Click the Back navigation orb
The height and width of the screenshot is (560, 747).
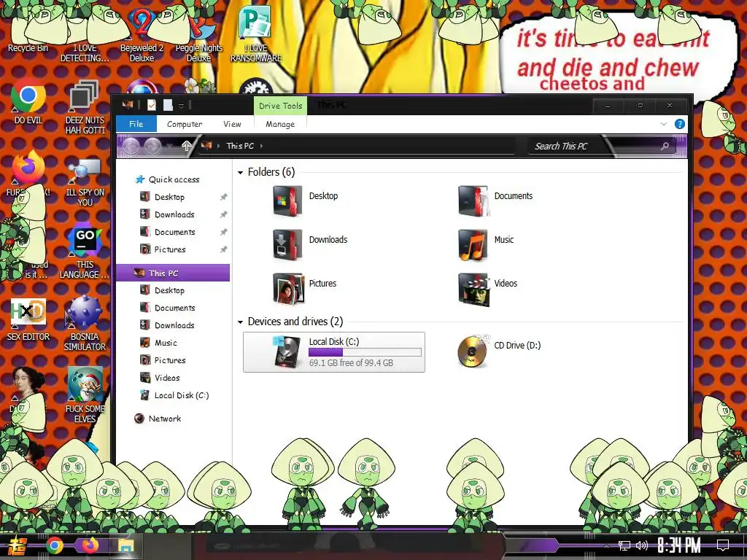click(x=131, y=146)
